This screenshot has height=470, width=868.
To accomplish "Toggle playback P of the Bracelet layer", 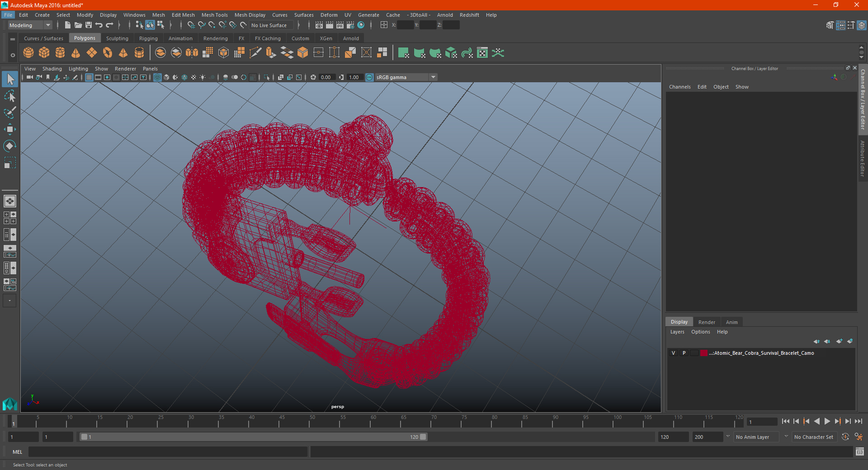I will [x=684, y=353].
